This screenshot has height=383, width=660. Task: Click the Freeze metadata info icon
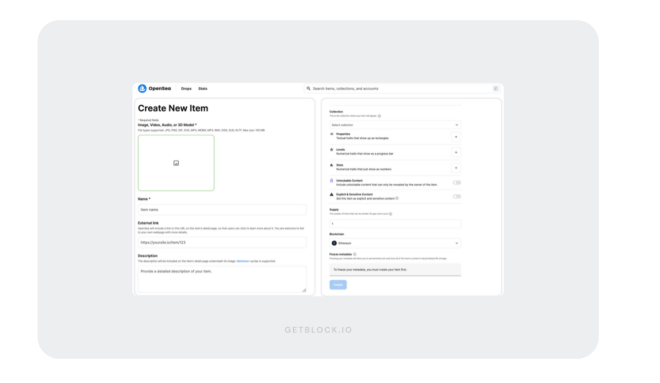(x=355, y=254)
